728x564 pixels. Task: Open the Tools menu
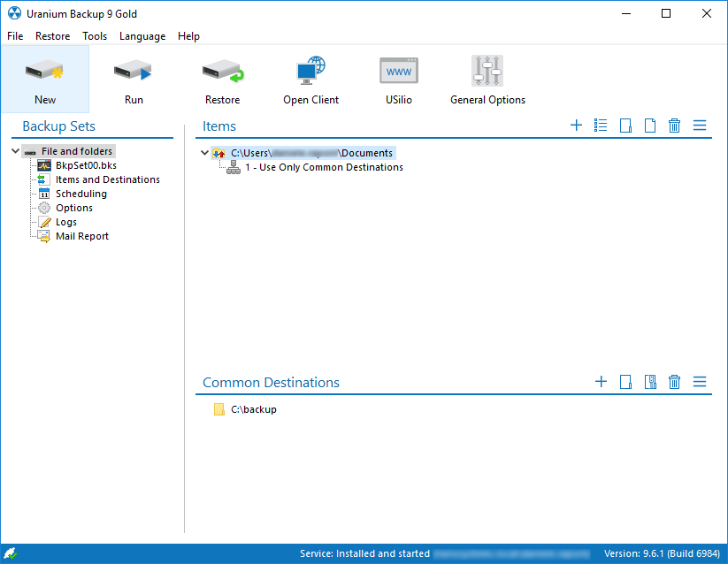click(x=95, y=36)
